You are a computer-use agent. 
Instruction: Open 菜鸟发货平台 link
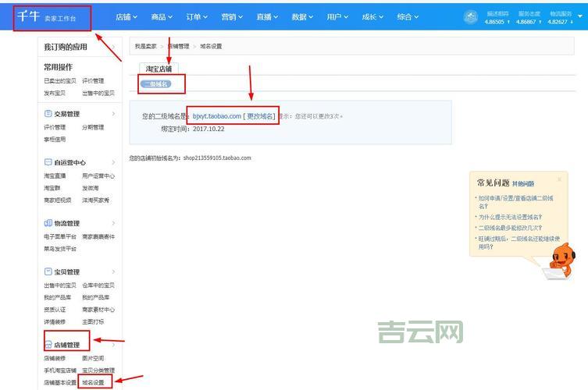pos(60,249)
